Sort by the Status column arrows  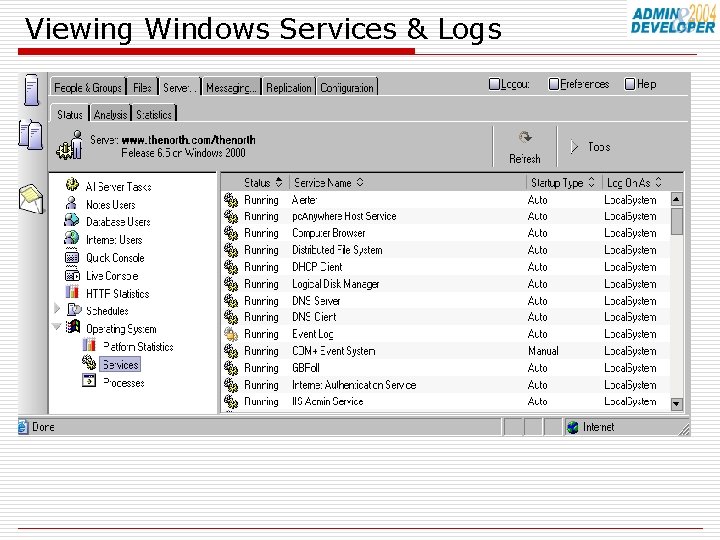(x=279, y=183)
